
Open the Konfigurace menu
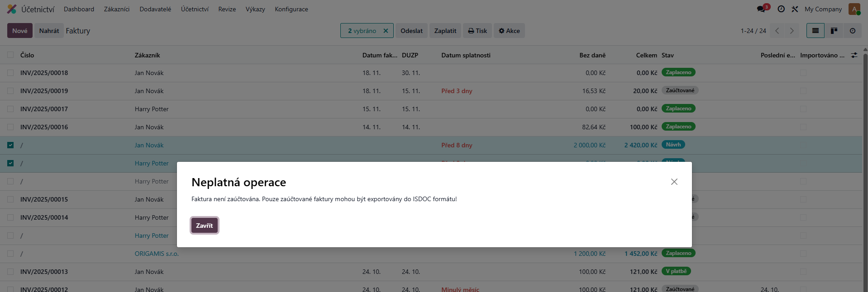click(291, 9)
